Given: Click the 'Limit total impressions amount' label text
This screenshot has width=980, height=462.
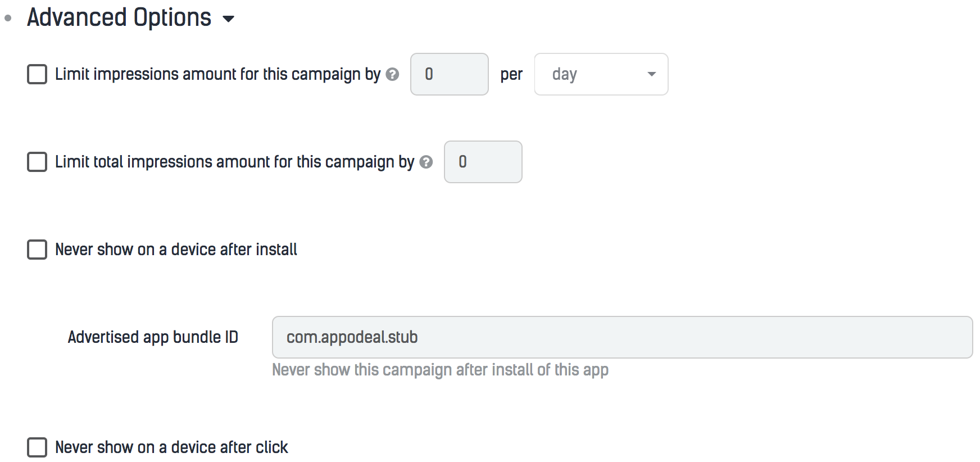Looking at the screenshot, I should pyautogui.click(x=234, y=162).
